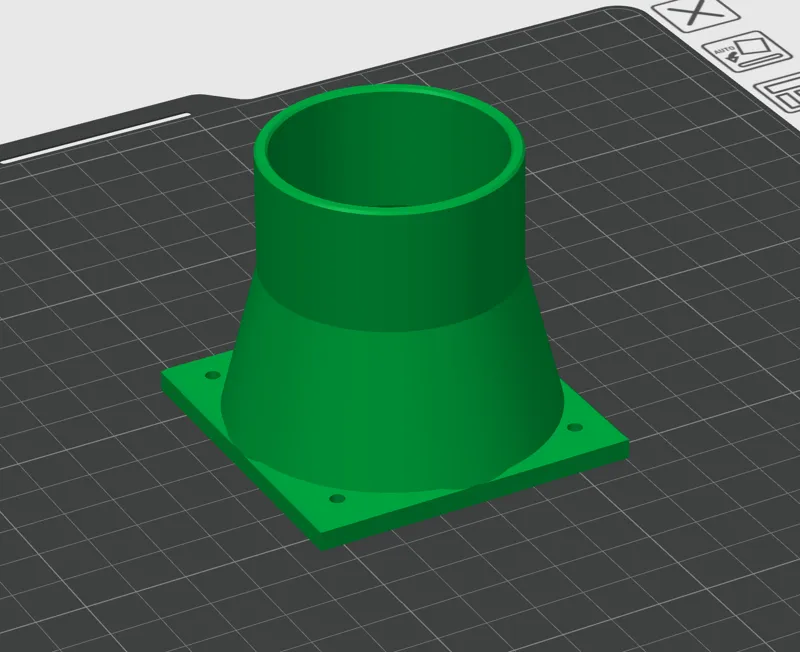Click the AUTO auto-orient plate icon

(746, 53)
